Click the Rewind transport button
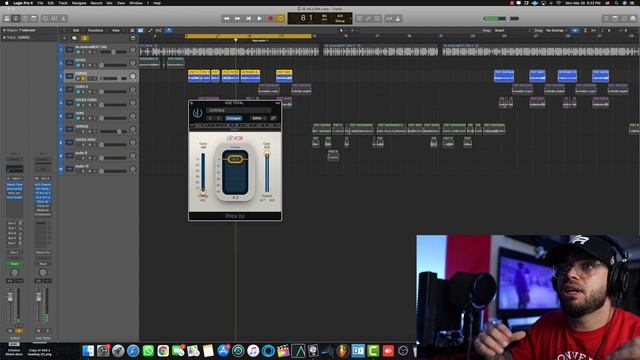Image resolution: width=640 pixels, height=360 pixels. [x=227, y=18]
